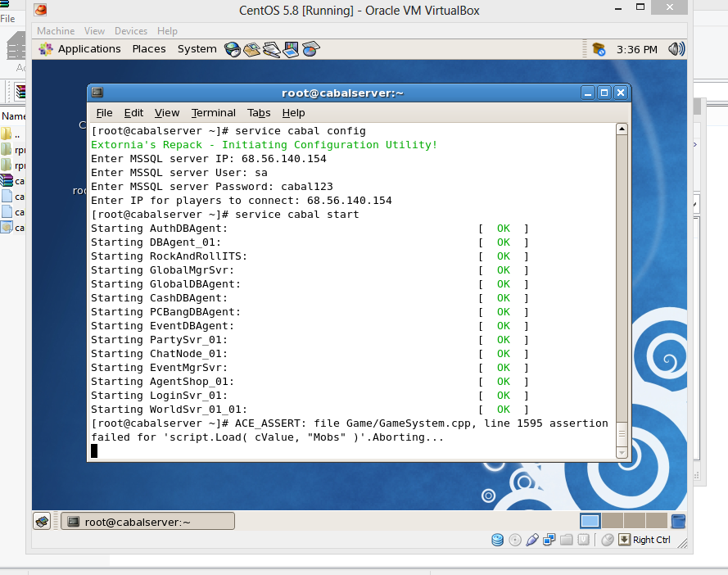Open the terminal Edit menu
This screenshot has height=575, width=728.
(133, 113)
